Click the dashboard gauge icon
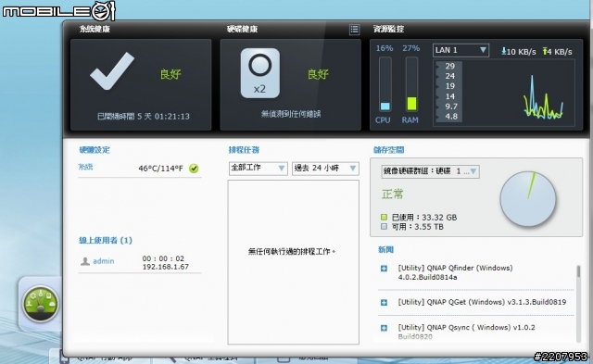Screen dimensions: 593x364 tap(41, 304)
